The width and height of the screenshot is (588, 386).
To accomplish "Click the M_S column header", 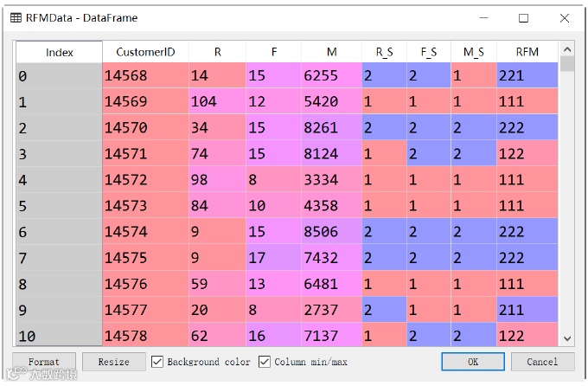I will (x=474, y=52).
